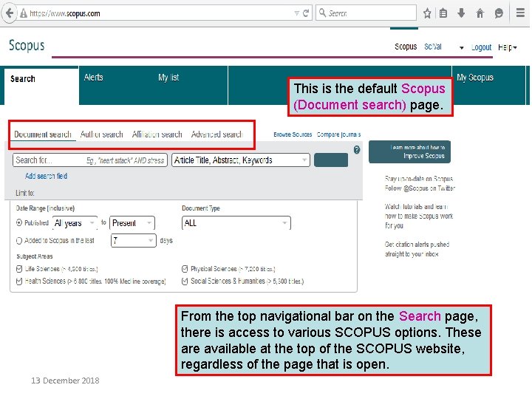Switch to Affiliation search tab
The height and width of the screenshot is (399, 532).
pos(157,134)
